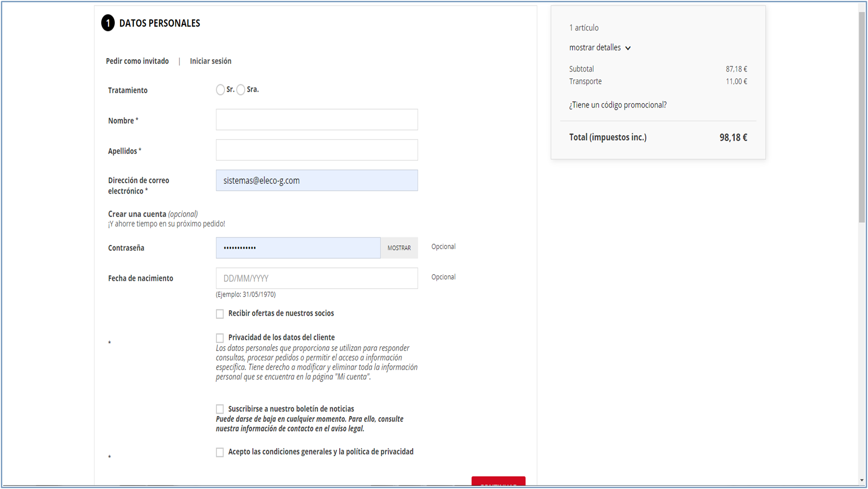
Task: Click the Transporte 11,00 € value
Action: pyautogui.click(x=736, y=81)
